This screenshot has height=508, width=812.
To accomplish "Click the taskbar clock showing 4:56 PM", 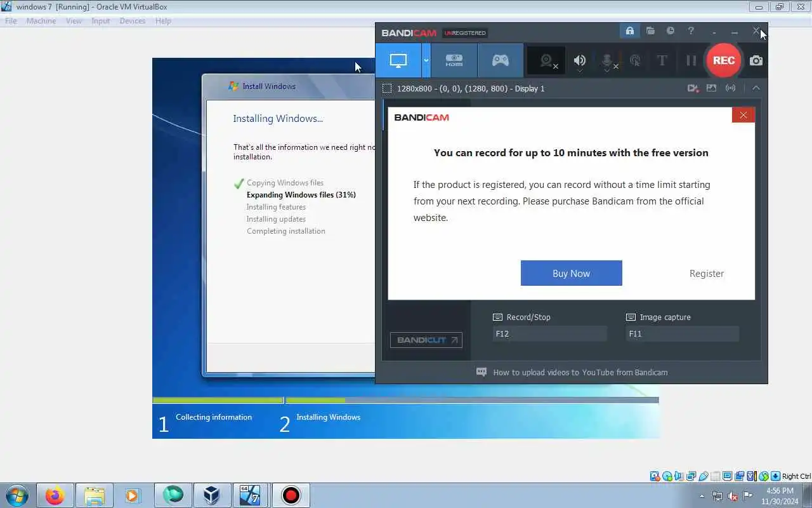I will 780,496.
